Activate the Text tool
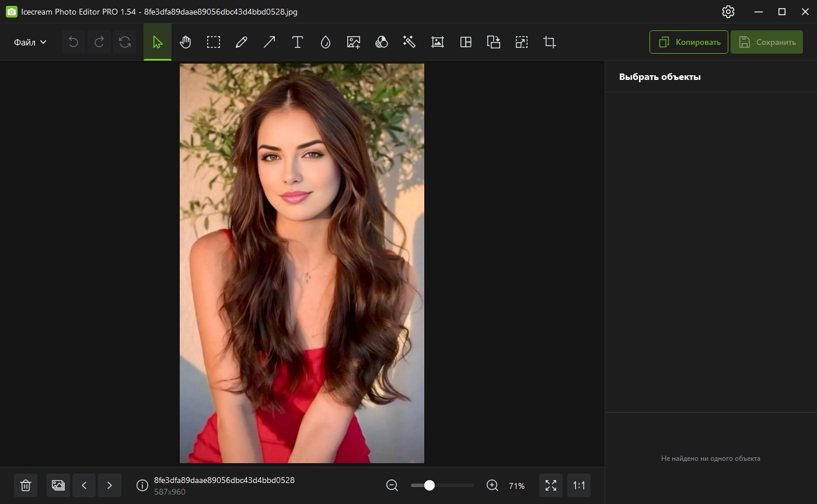 click(x=297, y=42)
